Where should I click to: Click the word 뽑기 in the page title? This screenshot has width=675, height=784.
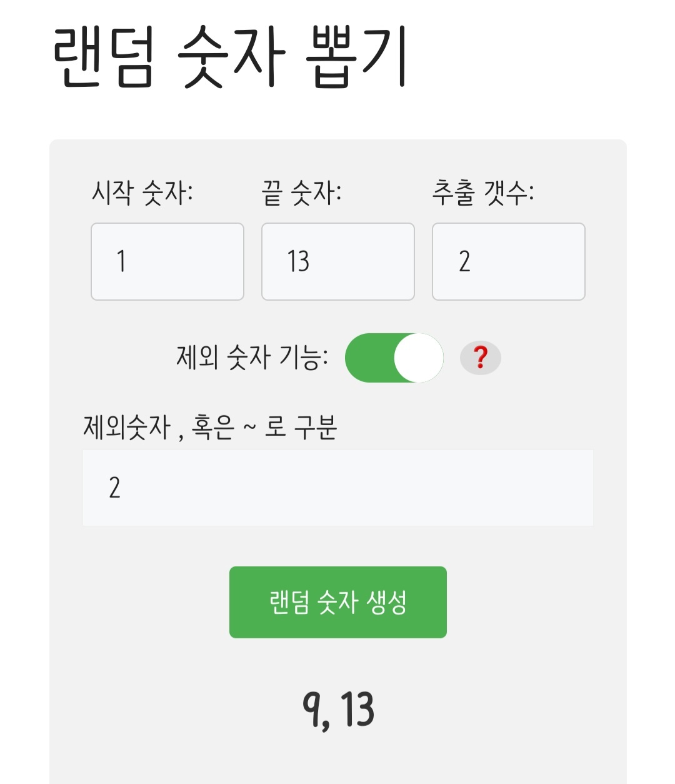(x=357, y=58)
